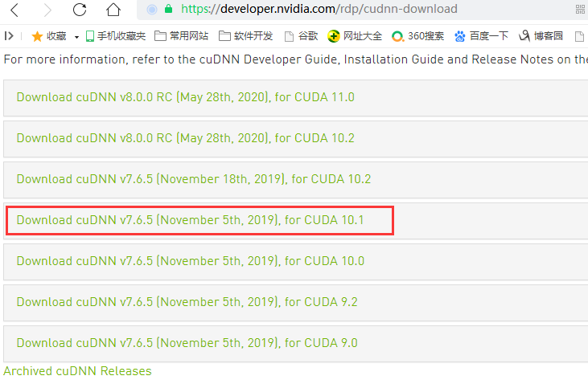
Task: Click the green padlock security icon
Action: pos(168,9)
